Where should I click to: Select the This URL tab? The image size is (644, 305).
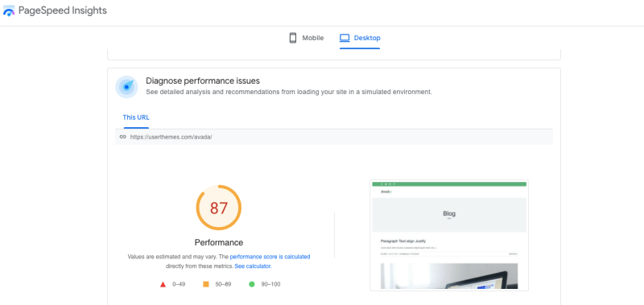136,117
